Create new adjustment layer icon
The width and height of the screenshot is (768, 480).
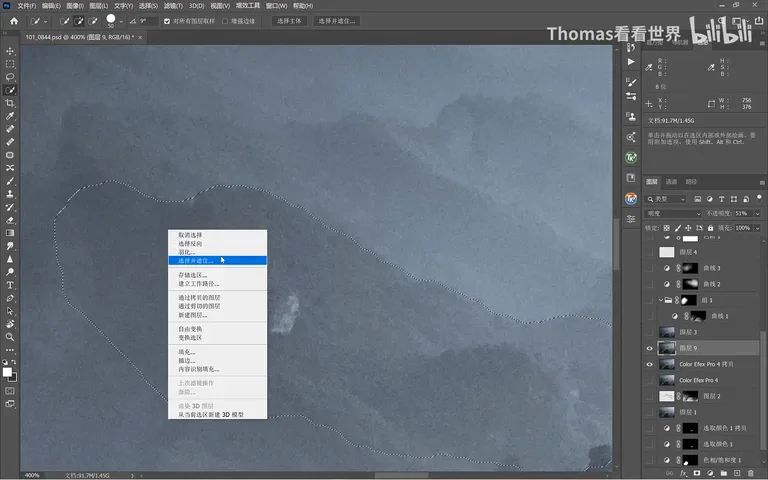tap(710, 473)
